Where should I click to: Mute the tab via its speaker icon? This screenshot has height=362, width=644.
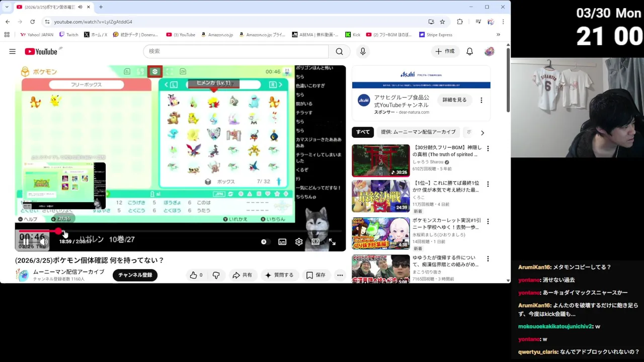(80, 7)
